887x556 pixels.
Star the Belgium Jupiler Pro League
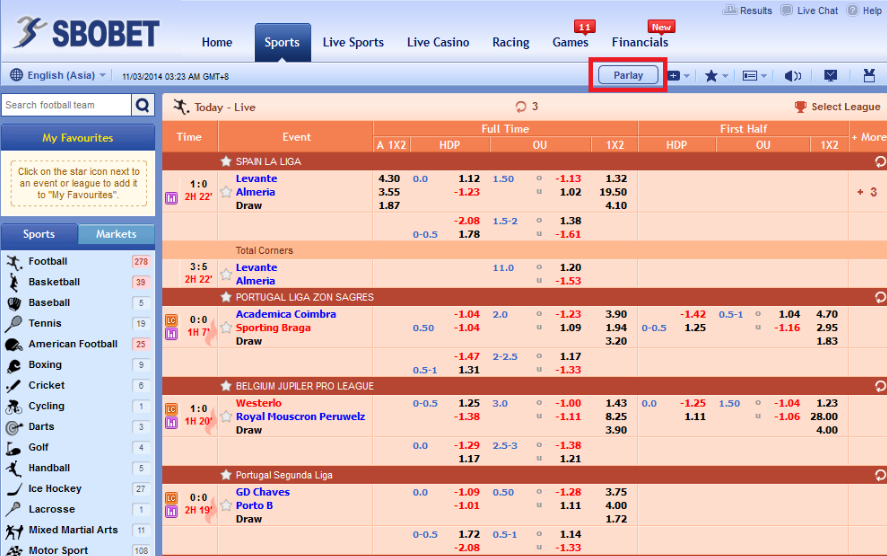tap(226, 386)
